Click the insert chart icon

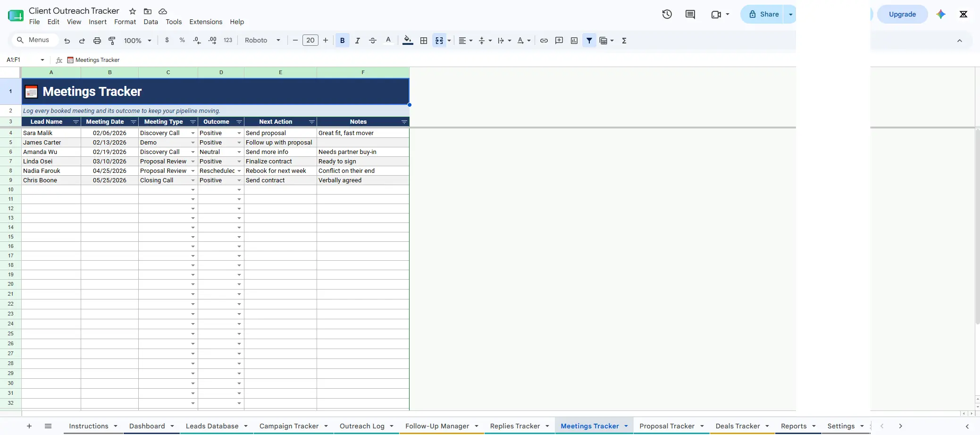click(574, 41)
